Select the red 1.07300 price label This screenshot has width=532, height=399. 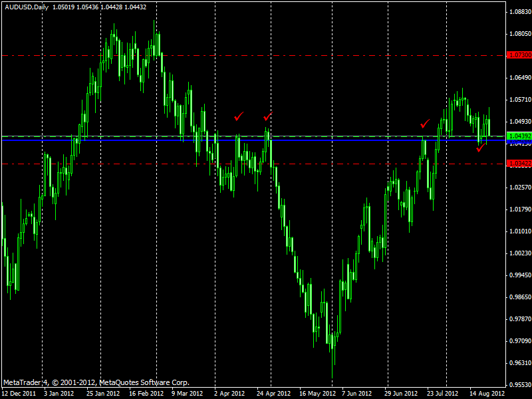click(518, 56)
